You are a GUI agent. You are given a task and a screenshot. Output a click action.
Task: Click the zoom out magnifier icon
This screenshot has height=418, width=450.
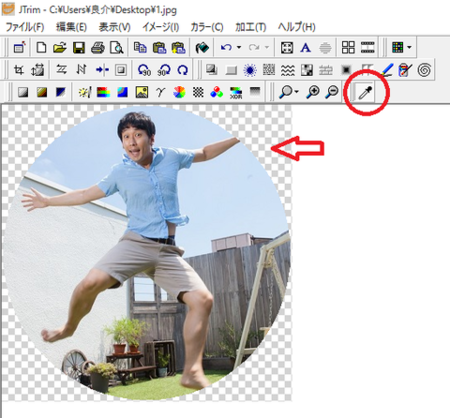tap(332, 92)
